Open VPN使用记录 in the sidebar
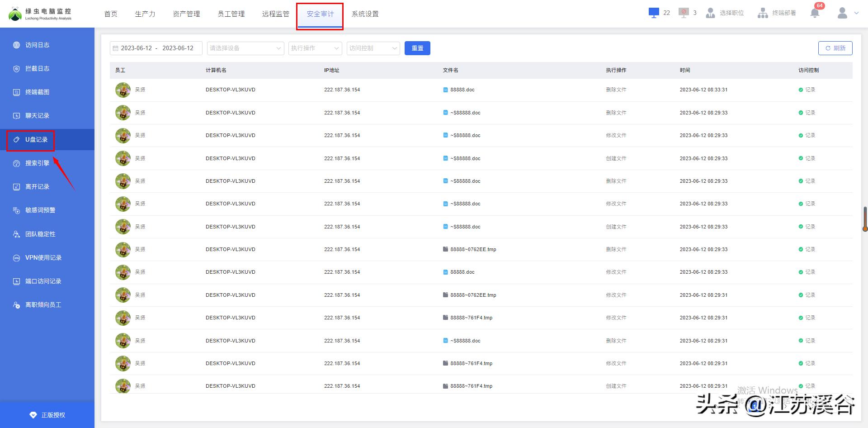Viewport: 868px width, 428px height. [x=43, y=258]
